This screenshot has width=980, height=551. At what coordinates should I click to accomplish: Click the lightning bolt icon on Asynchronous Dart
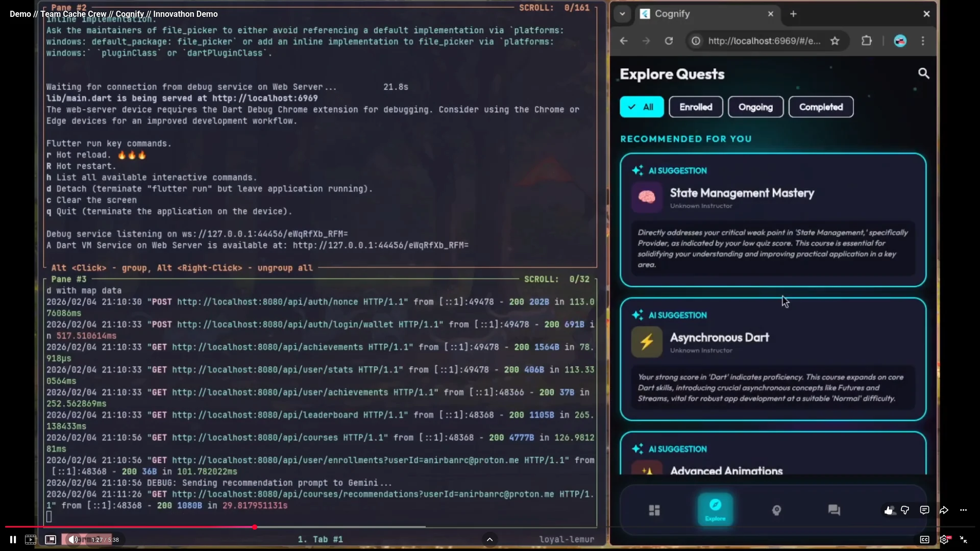647,342
